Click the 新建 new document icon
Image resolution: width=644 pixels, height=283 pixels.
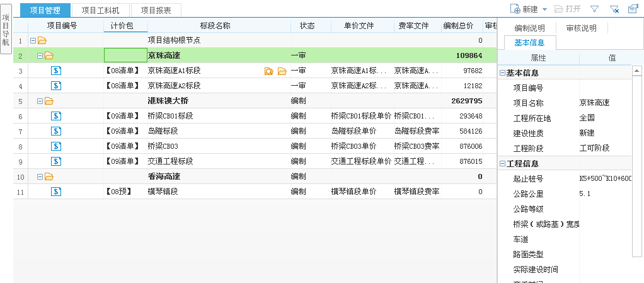tap(515, 9)
